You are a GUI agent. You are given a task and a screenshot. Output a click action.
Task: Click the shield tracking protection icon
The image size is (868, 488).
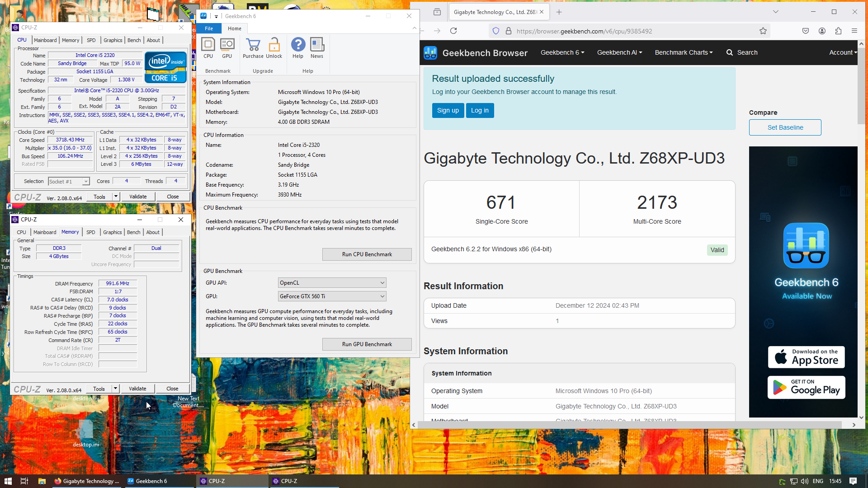496,31
